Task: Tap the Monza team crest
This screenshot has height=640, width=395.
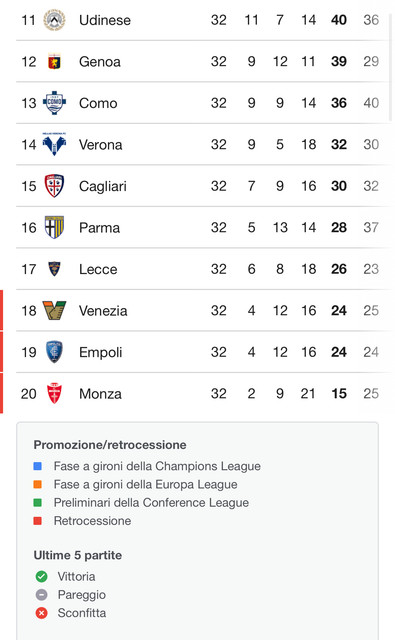Action: click(54, 393)
